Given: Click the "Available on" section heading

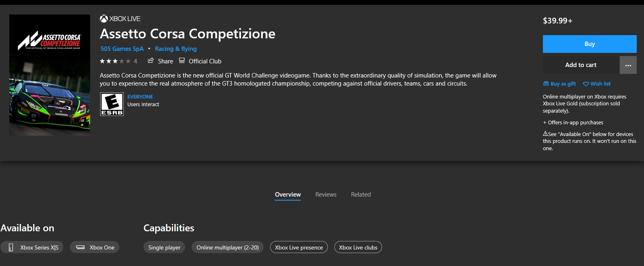Looking at the screenshot, I should pyautogui.click(x=27, y=228).
